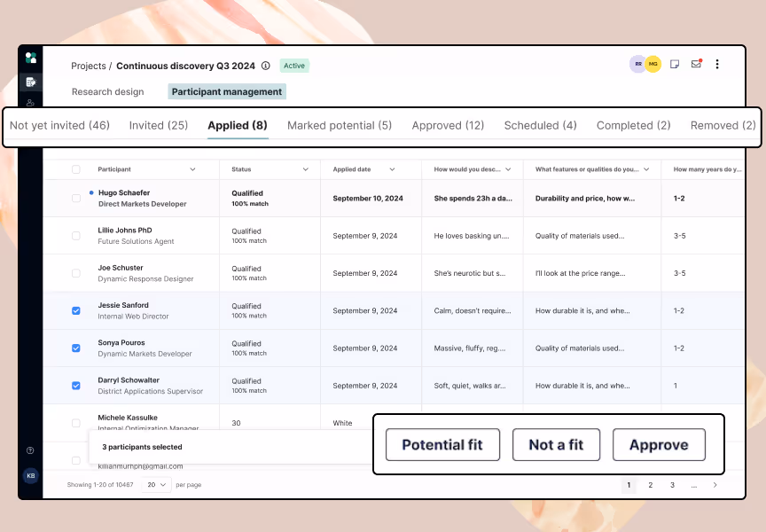Go to next page arrow
The height and width of the screenshot is (532, 766).
point(715,485)
